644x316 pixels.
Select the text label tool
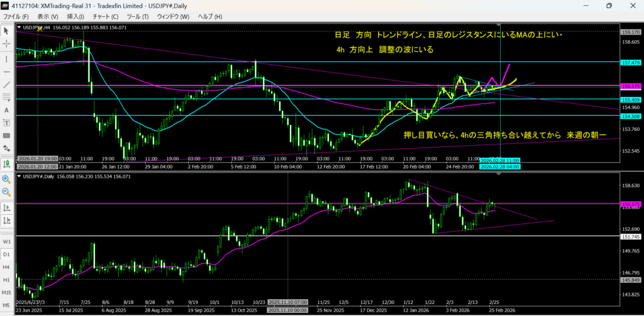pyautogui.click(x=6, y=123)
